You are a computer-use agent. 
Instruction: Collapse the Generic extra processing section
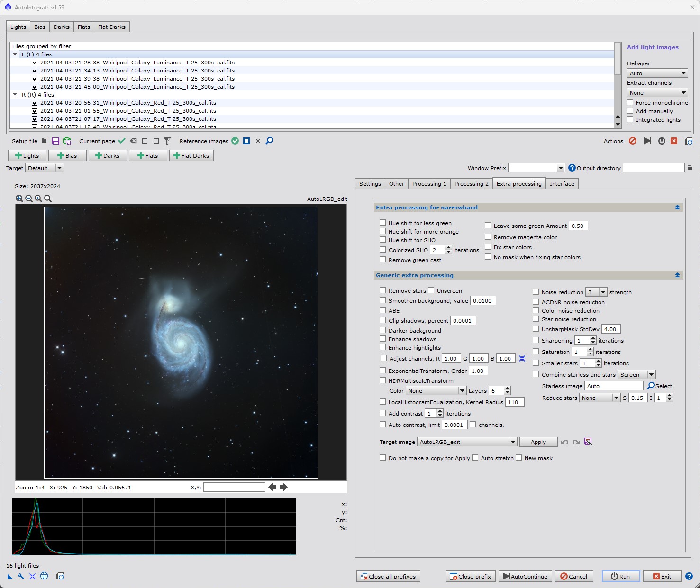click(677, 275)
